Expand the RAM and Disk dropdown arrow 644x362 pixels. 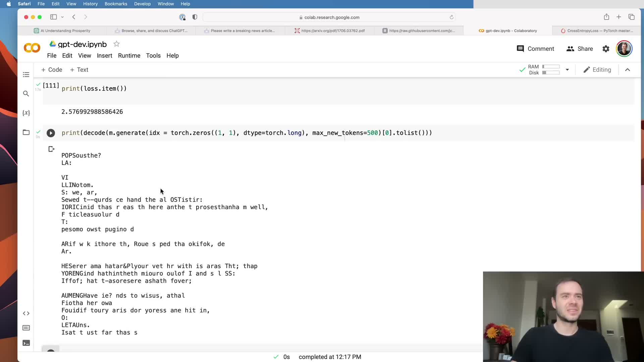567,70
